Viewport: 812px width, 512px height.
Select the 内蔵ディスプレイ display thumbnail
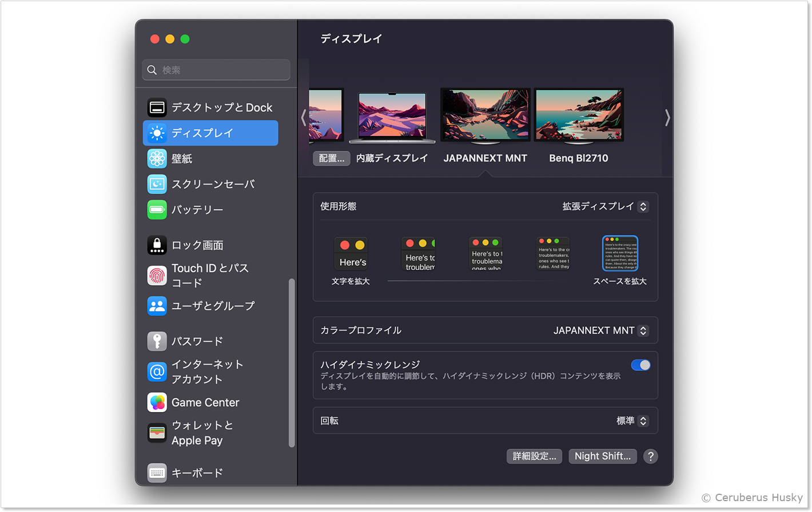tap(392, 117)
